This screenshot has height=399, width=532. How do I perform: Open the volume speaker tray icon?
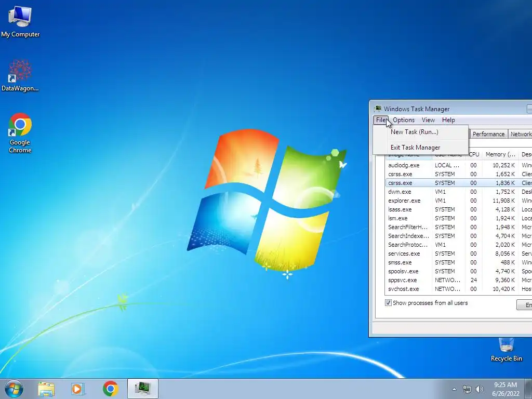[480, 389]
